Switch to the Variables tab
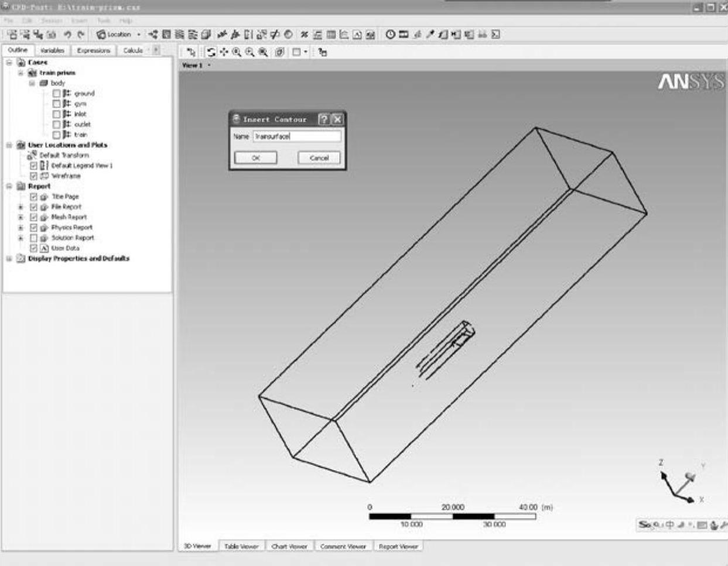 [x=52, y=51]
